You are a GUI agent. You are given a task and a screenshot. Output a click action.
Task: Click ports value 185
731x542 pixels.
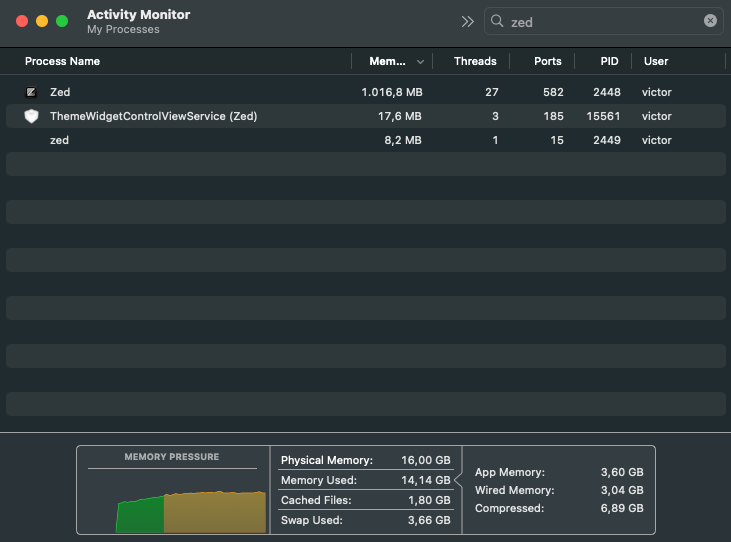point(553,116)
